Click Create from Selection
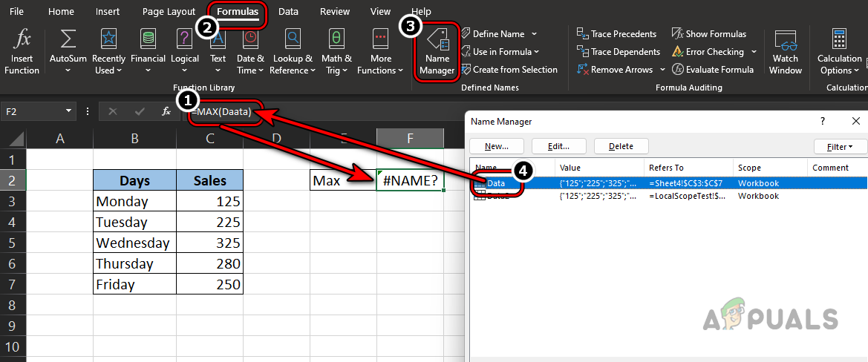This screenshot has height=362, width=868. point(509,69)
